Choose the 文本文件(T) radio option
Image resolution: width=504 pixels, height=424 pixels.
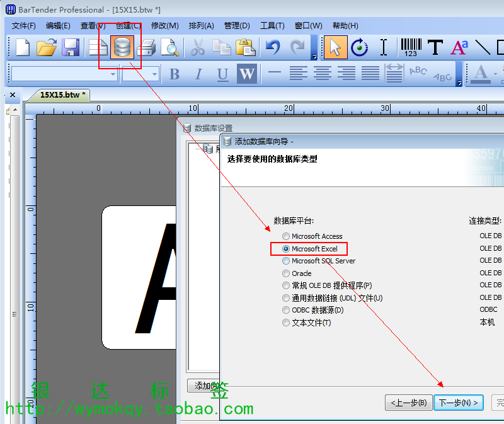point(287,323)
